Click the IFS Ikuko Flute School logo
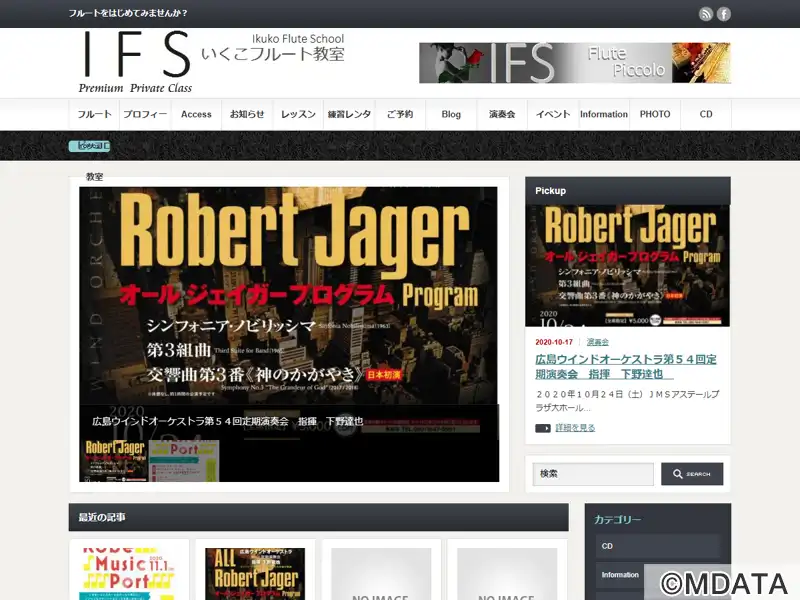The image size is (800, 600). tap(212, 62)
